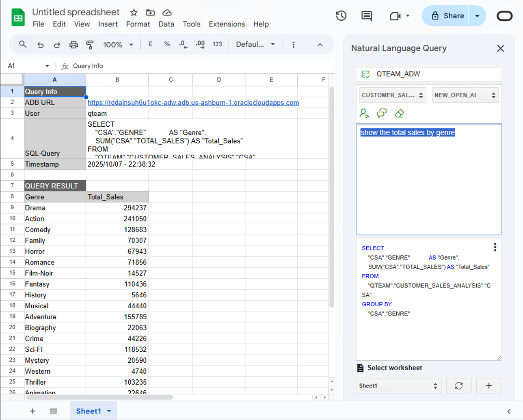
Task: Run the natural language query
Action: [x=364, y=113]
